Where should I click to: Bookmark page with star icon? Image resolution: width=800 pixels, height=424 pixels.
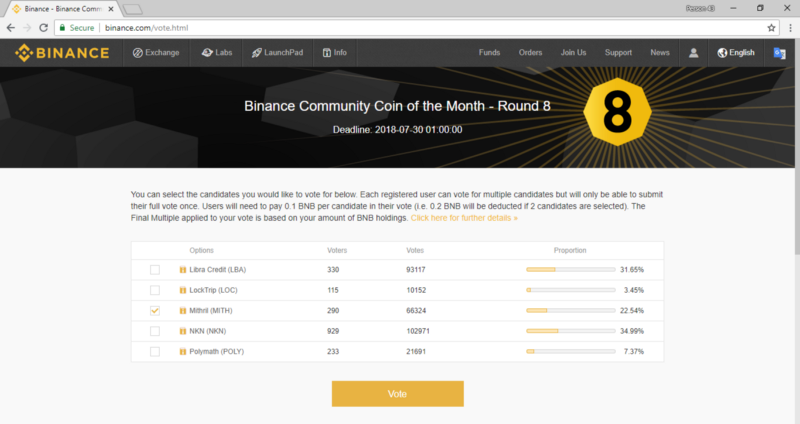pos(771,28)
